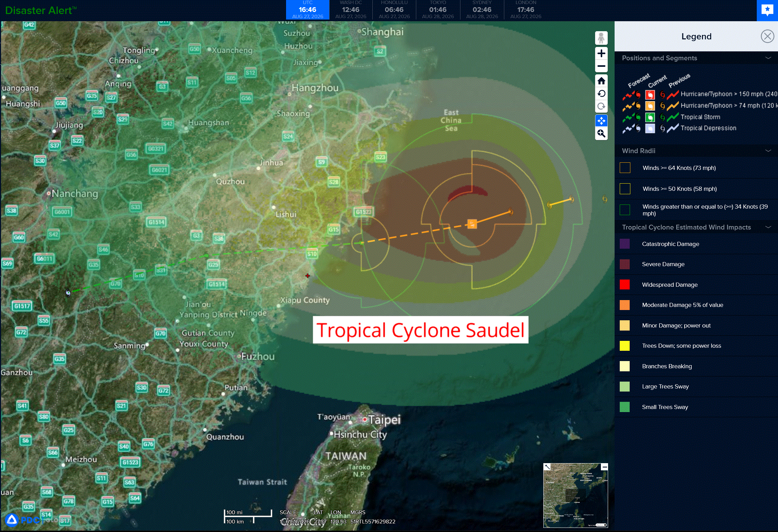The image size is (778, 532).
Task: Click the previous position marker nearest current
Action: tap(510, 212)
